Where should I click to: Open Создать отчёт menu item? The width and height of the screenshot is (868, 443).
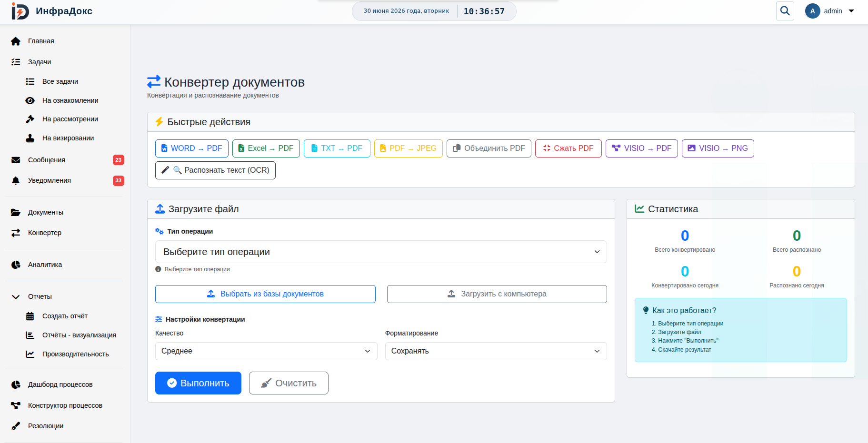(65, 316)
